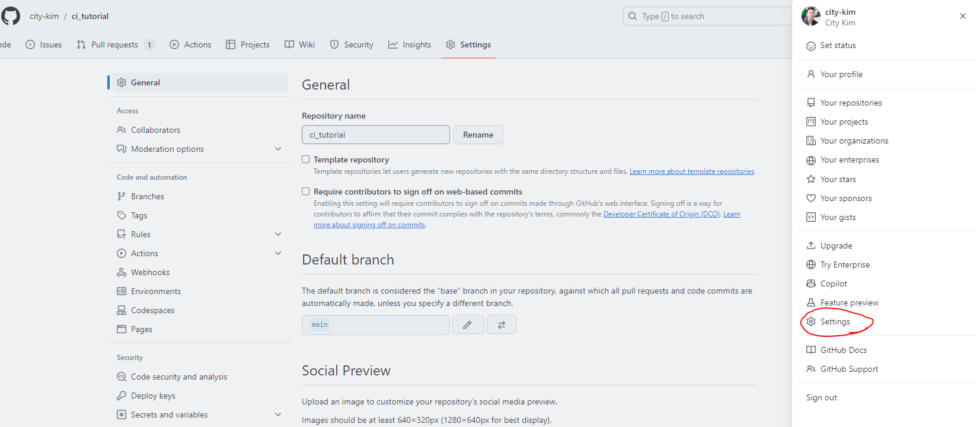Click the Codespaces icon in sidebar
Screen dimensions: 980x427
coord(122,310)
